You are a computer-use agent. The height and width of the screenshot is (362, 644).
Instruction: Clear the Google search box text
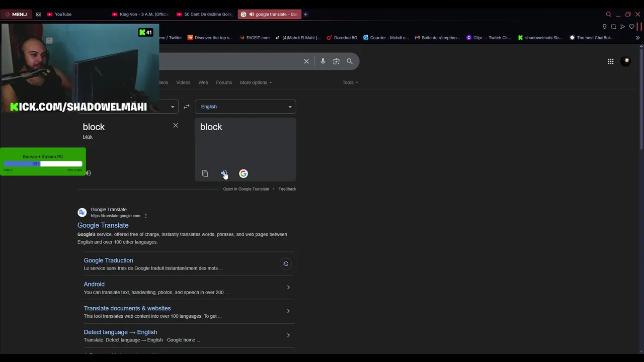(306, 61)
